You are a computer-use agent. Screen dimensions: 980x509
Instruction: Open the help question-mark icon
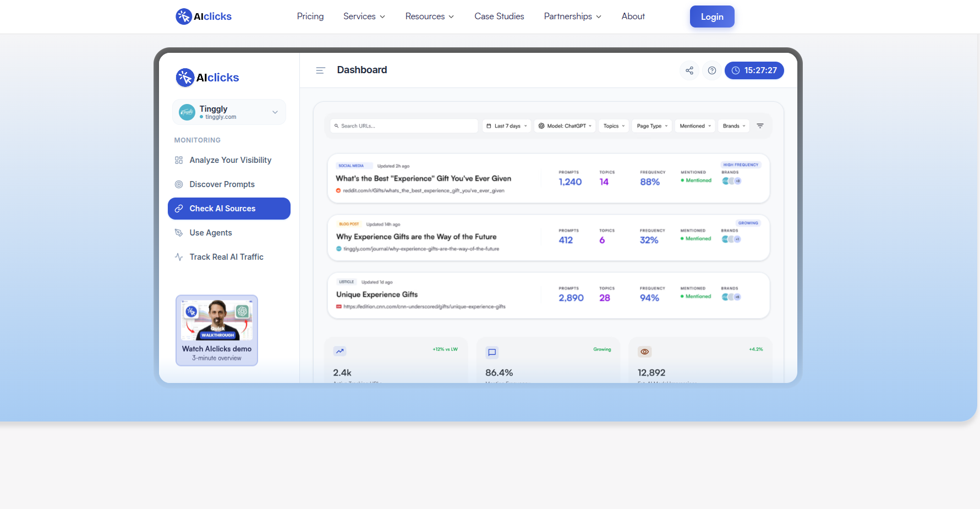click(712, 70)
